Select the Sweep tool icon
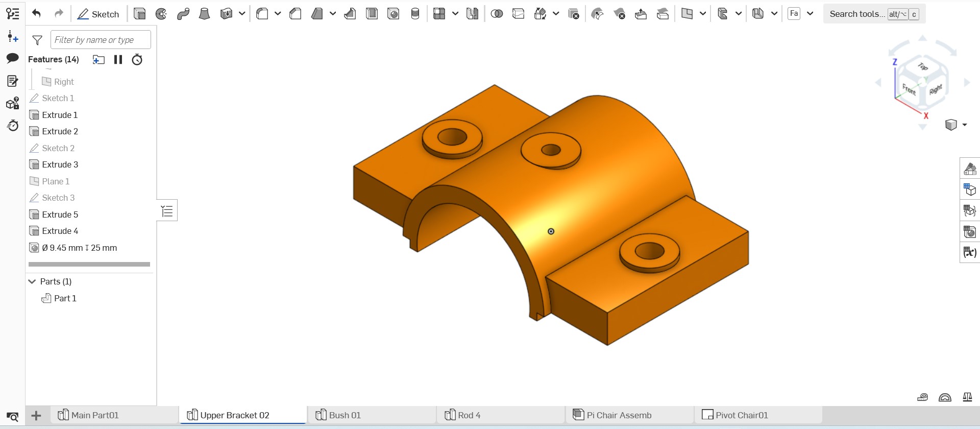 (183, 14)
